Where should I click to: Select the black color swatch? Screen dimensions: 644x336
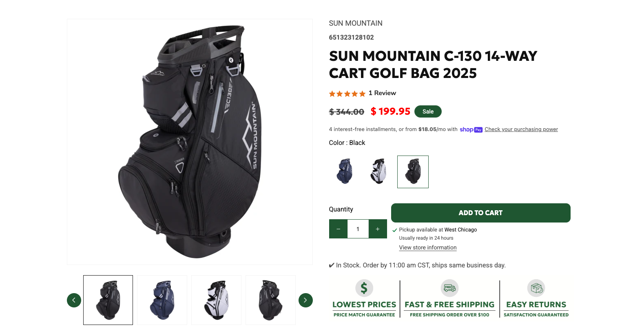point(413,171)
